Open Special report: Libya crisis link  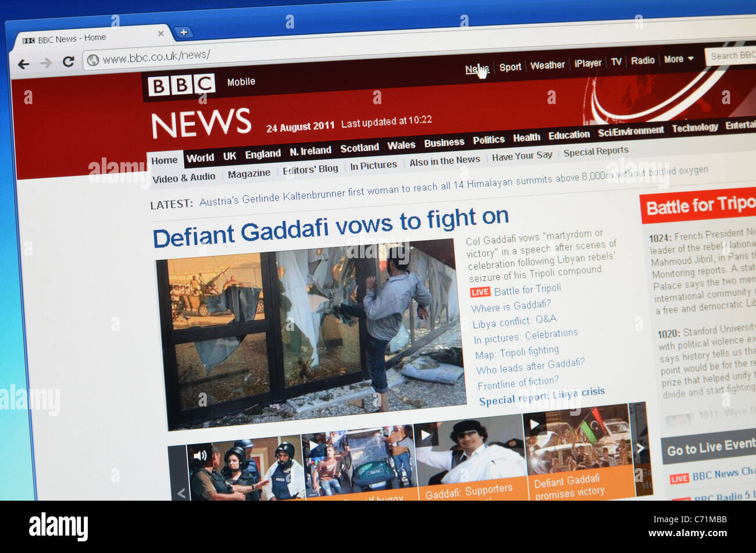point(542,395)
